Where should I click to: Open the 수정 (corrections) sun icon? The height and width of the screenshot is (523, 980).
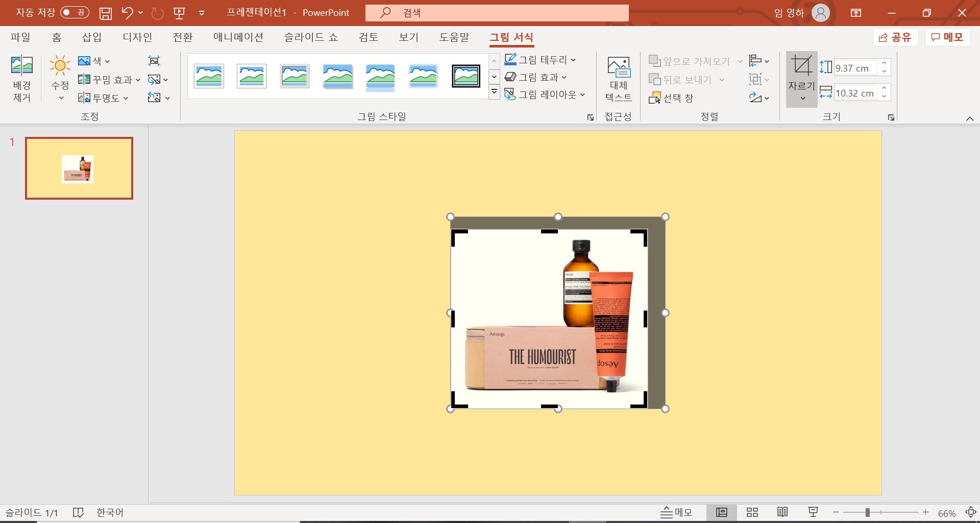(60, 65)
